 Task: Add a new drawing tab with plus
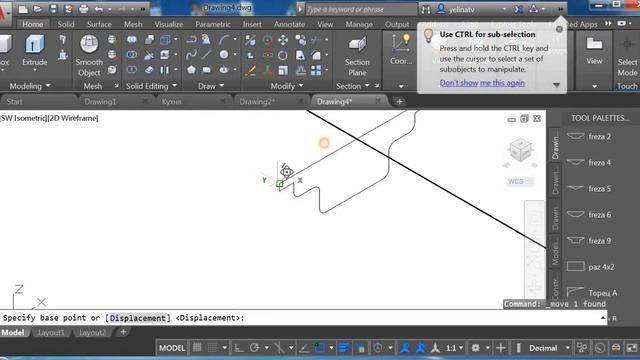click(400, 102)
